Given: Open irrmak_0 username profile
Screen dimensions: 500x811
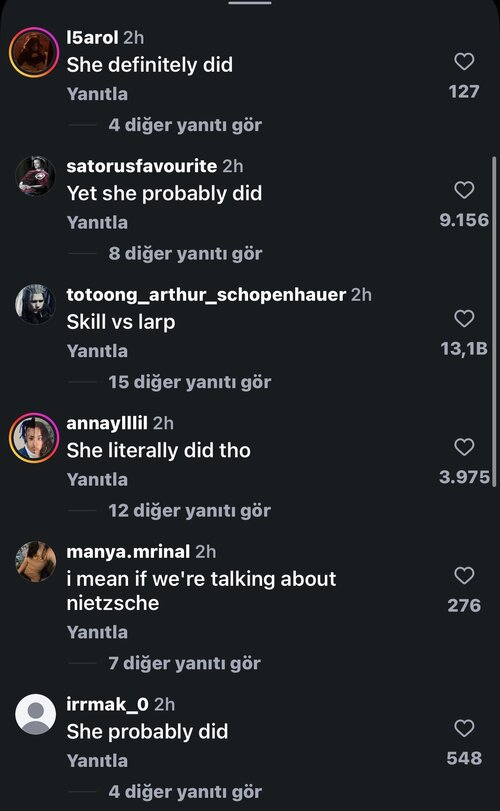Looking at the screenshot, I should click(x=108, y=704).
